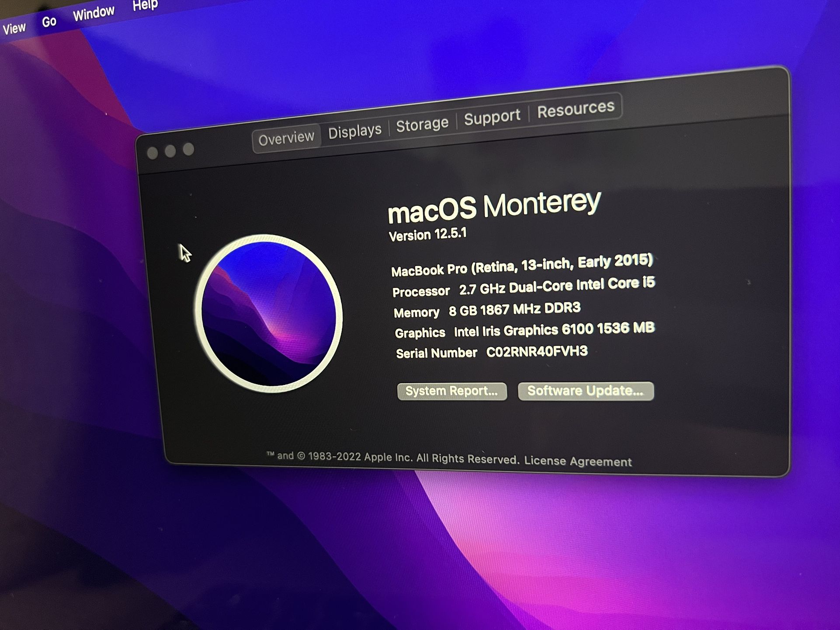Click the MacBook Pro model name line

tap(522, 265)
